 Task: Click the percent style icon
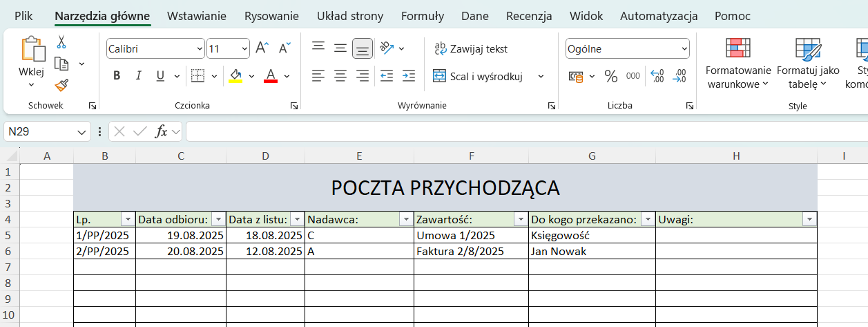[610, 76]
